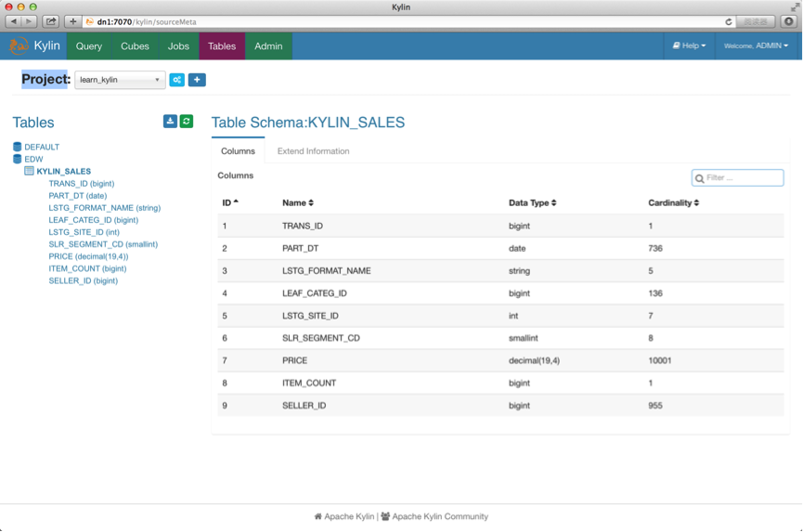The image size is (803, 532).
Task: Click the browser share button
Action: click(x=51, y=21)
